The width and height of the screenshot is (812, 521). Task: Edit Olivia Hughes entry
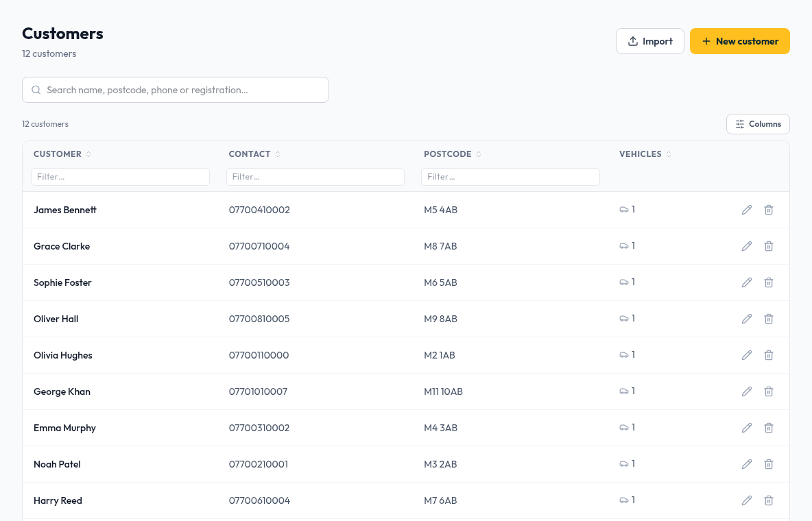click(746, 354)
